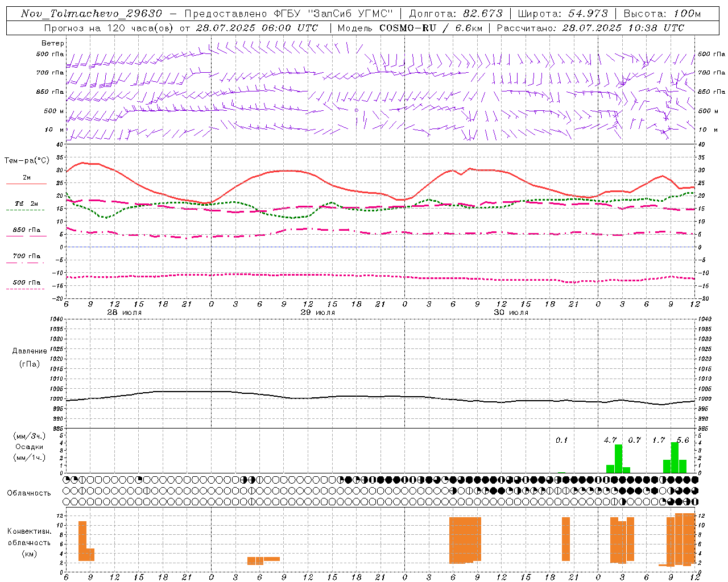The height and width of the screenshot is (582, 728).
Task: Click the '(мм/3ч.)' precipitation unit label
Action: click(29, 436)
